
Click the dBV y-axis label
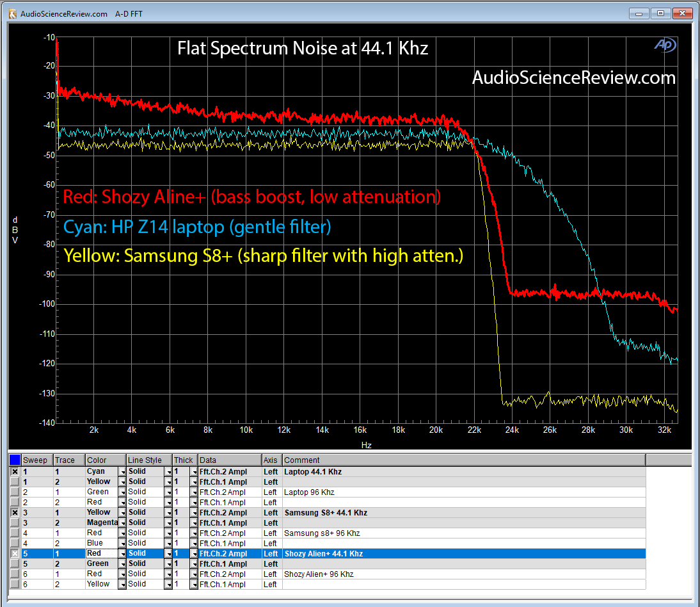15,230
